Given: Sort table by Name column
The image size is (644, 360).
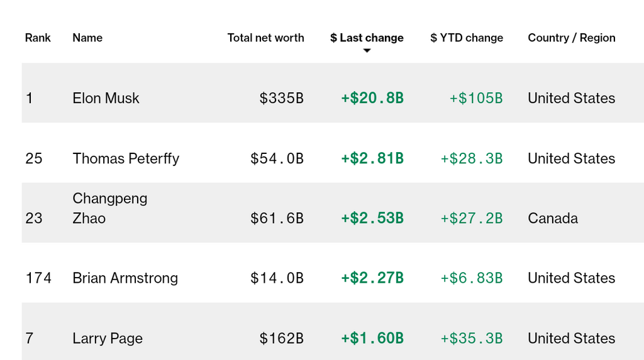Looking at the screenshot, I should point(87,38).
